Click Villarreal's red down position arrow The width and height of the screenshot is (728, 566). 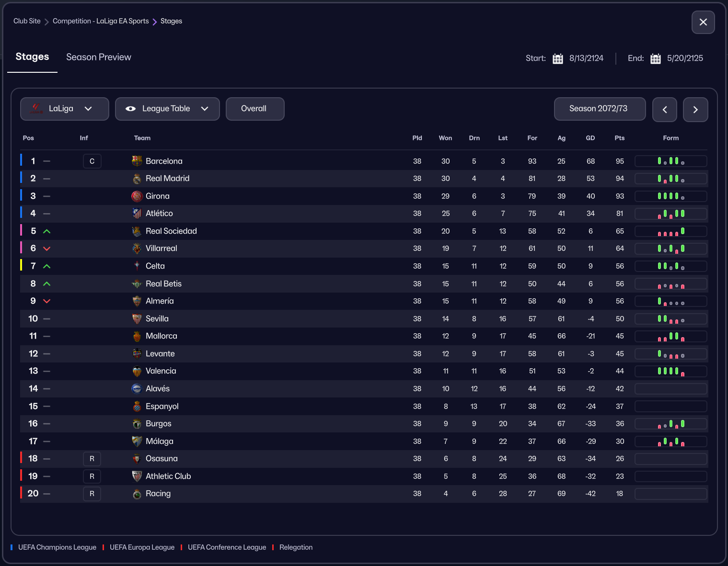click(46, 249)
